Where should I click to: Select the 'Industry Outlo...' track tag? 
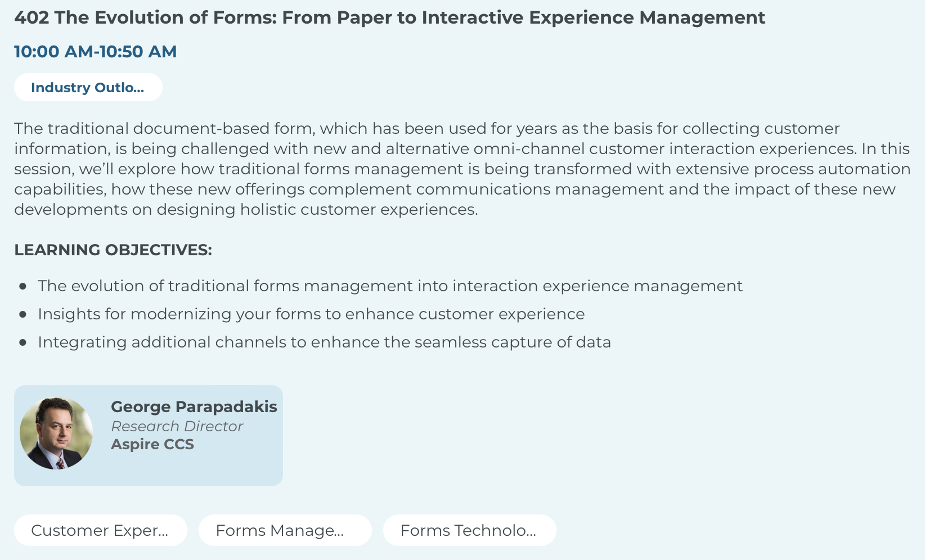click(88, 88)
